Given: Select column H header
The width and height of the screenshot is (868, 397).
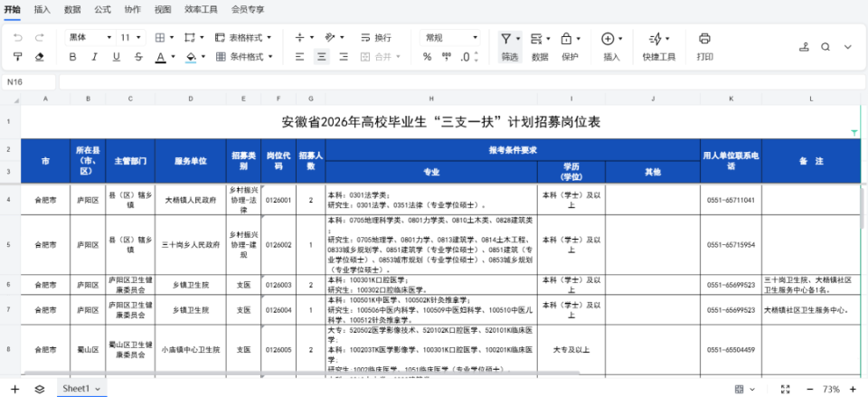Looking at the screenshot, I should pos(431,99).
